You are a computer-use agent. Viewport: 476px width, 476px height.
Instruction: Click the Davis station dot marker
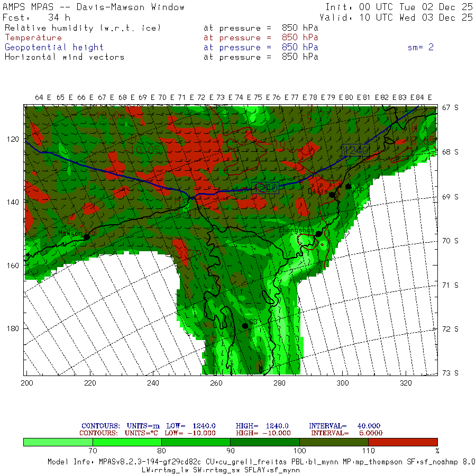pyautogui.click(x=333, y=195)
